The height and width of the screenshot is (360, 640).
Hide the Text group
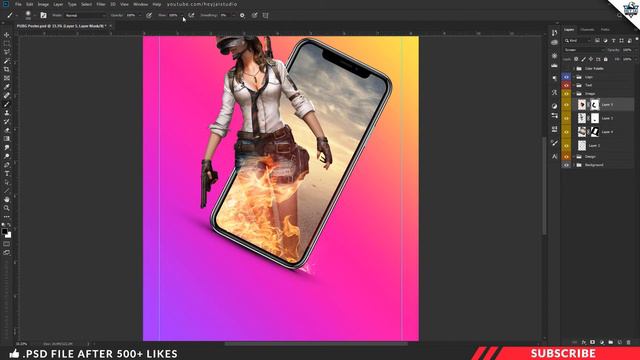click(x=566, y=85)
